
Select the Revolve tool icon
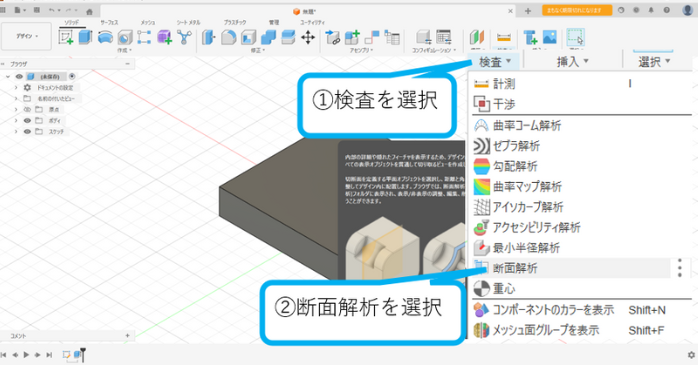pyautogui.click(x=105, y=37)
